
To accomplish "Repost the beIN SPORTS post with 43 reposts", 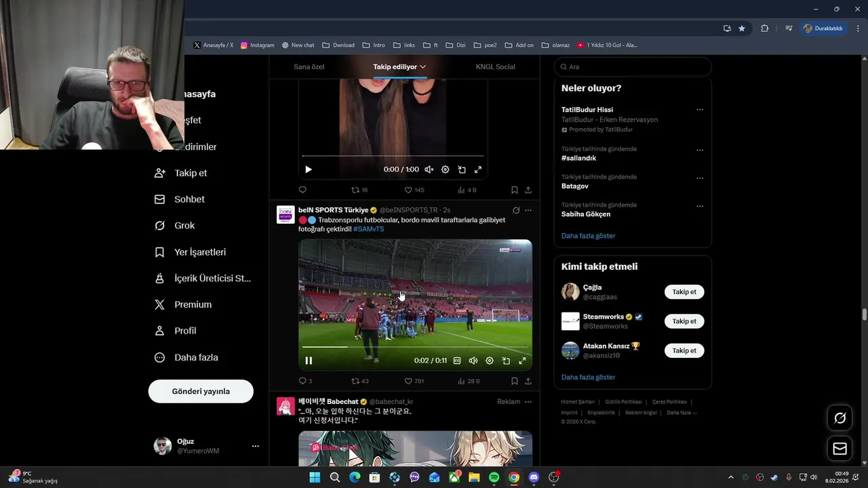I will (x=360, y=381).
